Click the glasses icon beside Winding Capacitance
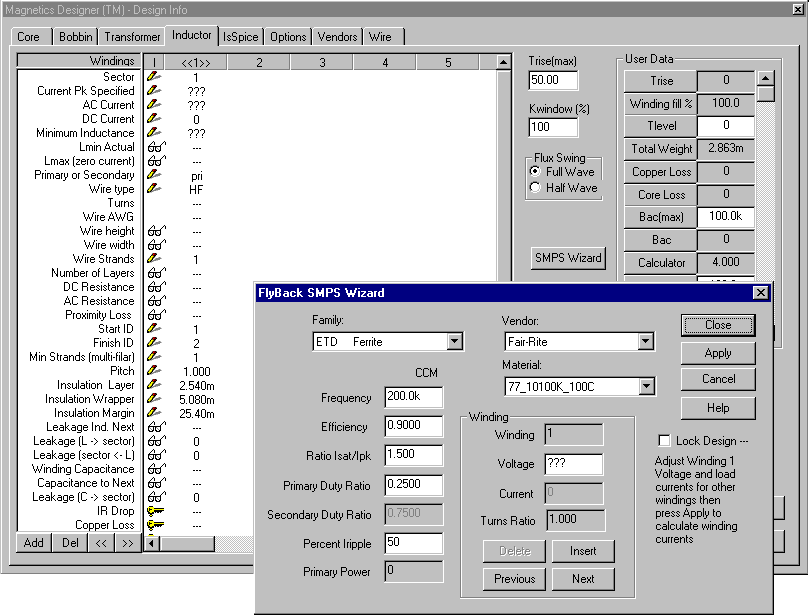Image resolution: width=810 pixels, height=615 pixels. point(155,469)
